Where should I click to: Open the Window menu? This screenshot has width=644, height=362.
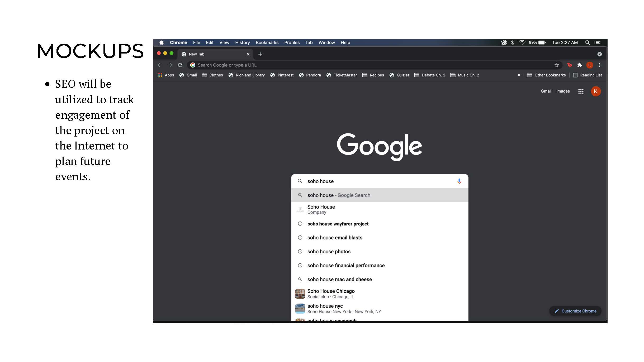pyautogui.click(x=326, y=42)
